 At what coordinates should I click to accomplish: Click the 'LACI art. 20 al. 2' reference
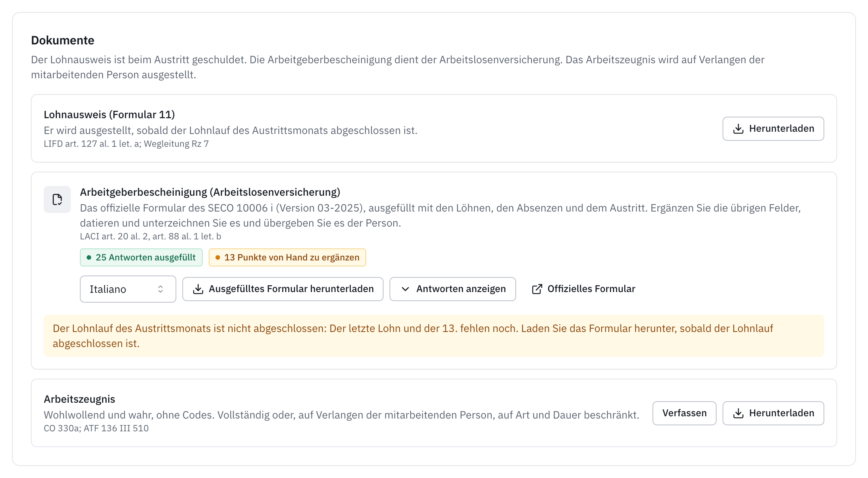(x=115, y=236)
